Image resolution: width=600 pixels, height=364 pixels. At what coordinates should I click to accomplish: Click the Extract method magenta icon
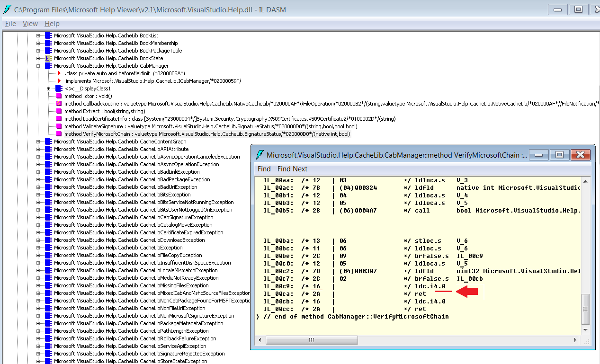pos(59,111)
